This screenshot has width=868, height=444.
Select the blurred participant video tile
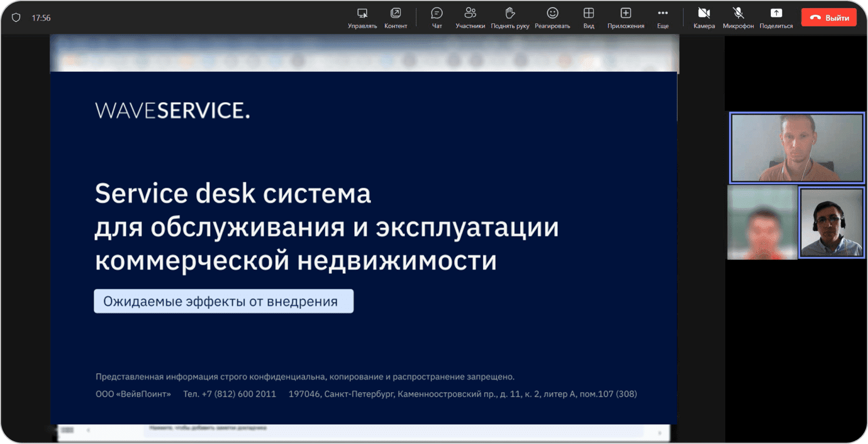click(762, 223)
